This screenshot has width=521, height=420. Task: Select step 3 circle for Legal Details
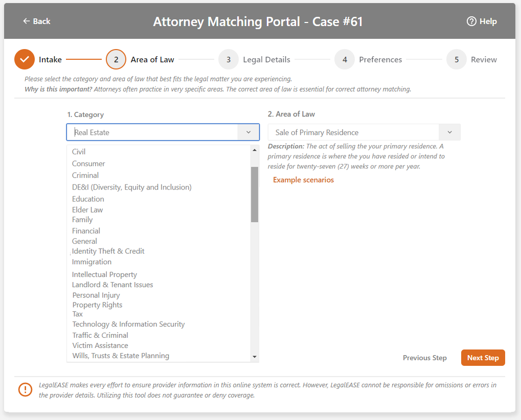point(229,60)
